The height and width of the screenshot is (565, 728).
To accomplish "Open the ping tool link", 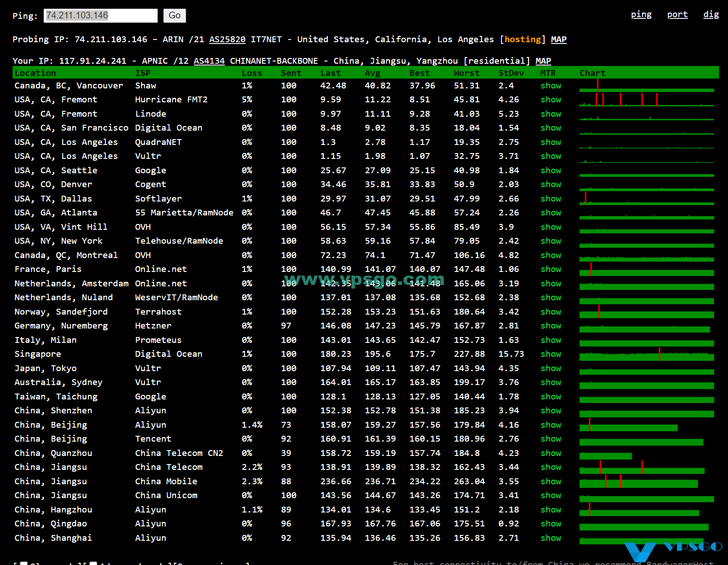I will 641,14.
